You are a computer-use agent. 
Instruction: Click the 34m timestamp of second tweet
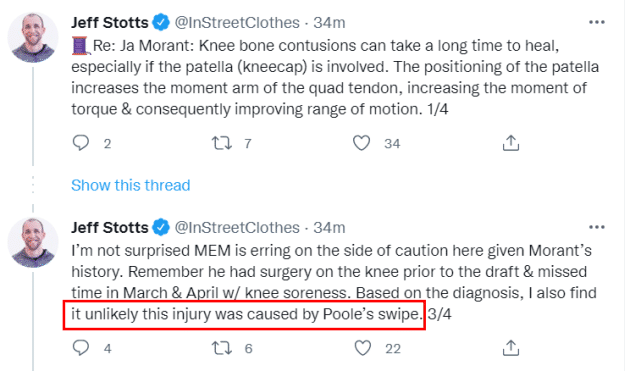click(x=329, y=228)
